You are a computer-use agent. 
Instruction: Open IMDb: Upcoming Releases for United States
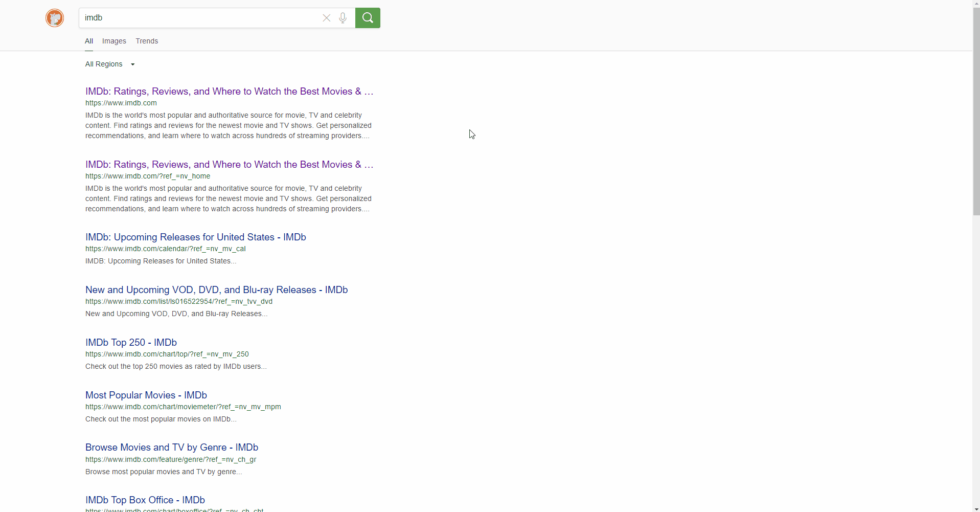[x=196, y=237]
